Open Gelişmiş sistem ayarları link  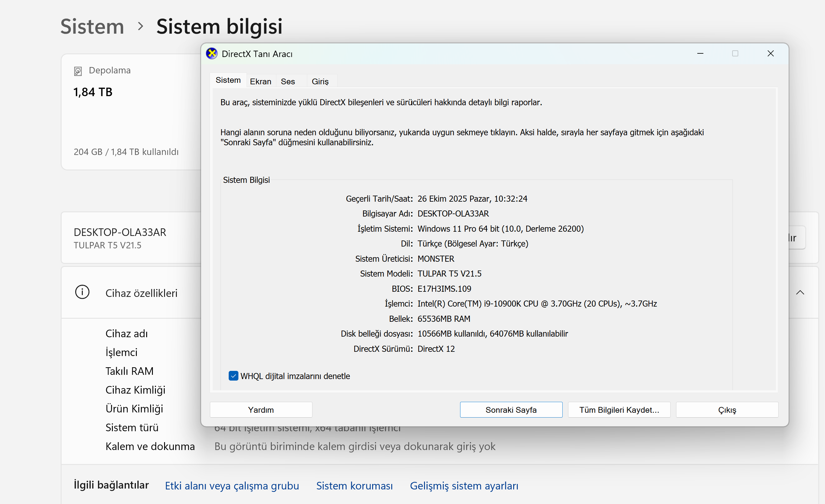(x=464, y=486)
